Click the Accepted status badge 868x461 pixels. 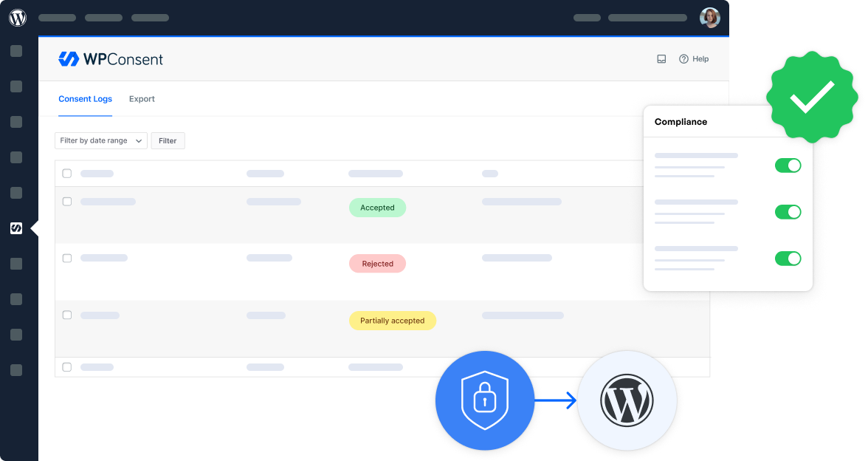coord(378,208)
